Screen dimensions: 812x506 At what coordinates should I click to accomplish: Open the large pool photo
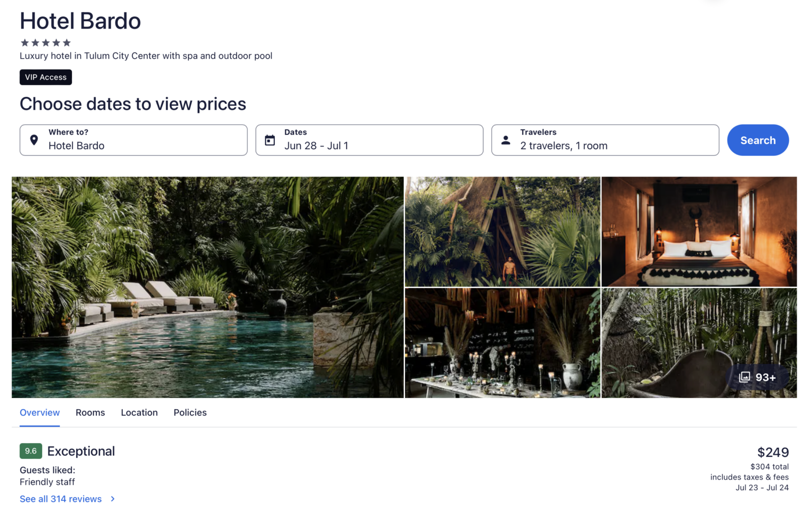pyautogui.click(x=207, y=287)
